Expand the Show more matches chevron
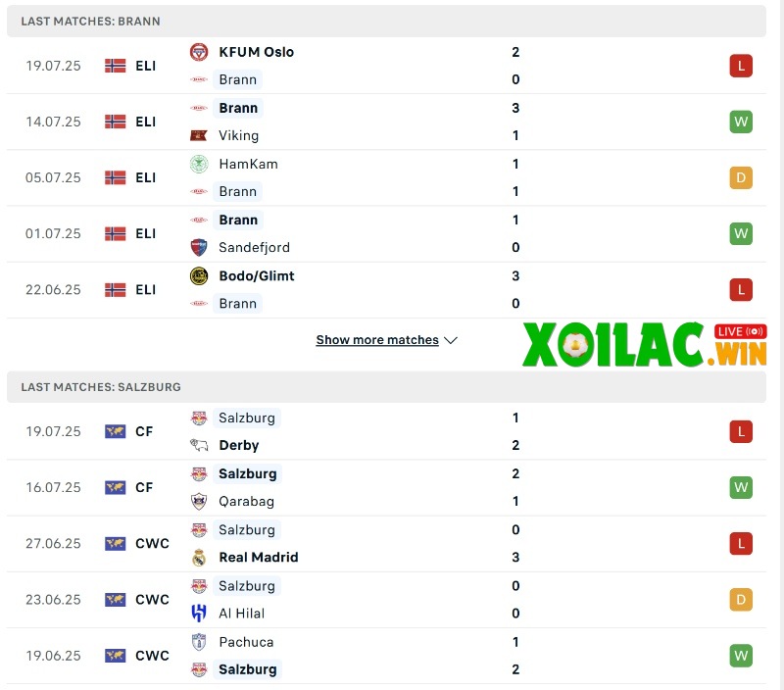 coord(451,340)
